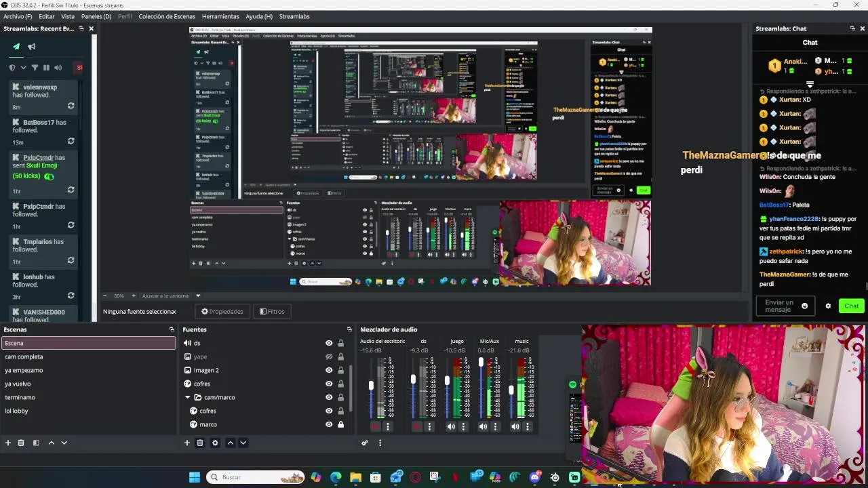Open options dots for music channel

click(x=528, y=426)
